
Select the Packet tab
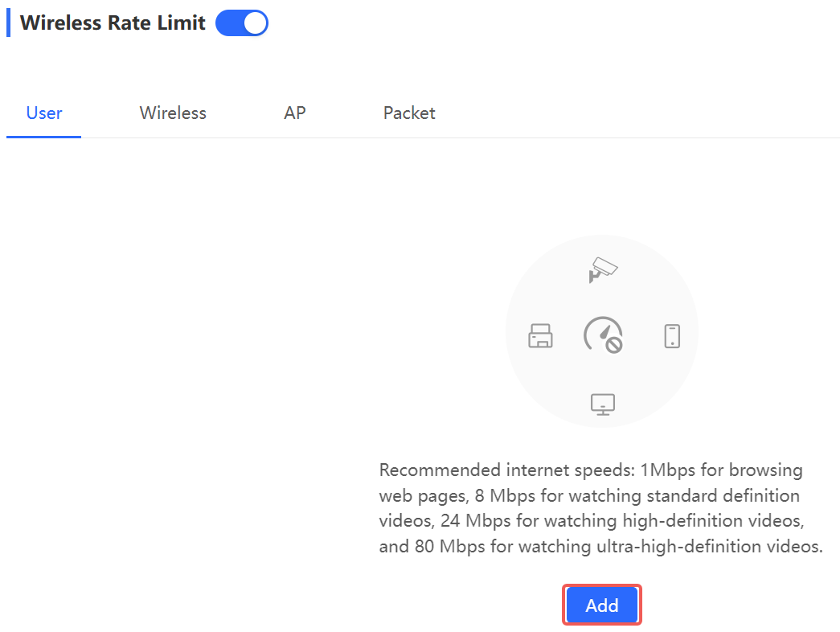point(409,113)
